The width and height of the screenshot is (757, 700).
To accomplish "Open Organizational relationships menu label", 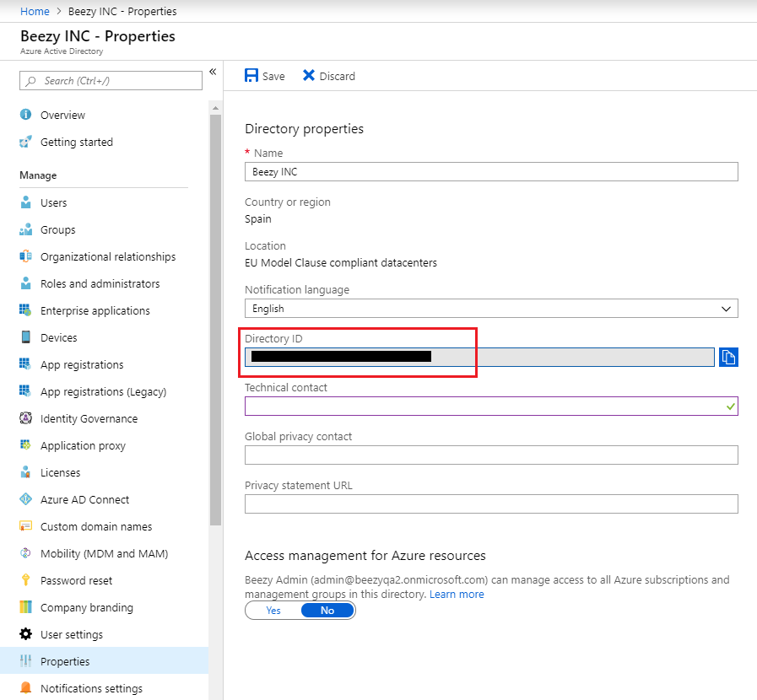I will (x=108, y=256).
